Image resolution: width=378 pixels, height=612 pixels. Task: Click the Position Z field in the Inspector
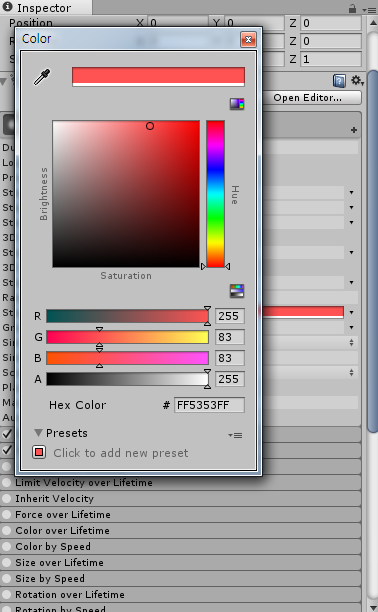(331, 23)
